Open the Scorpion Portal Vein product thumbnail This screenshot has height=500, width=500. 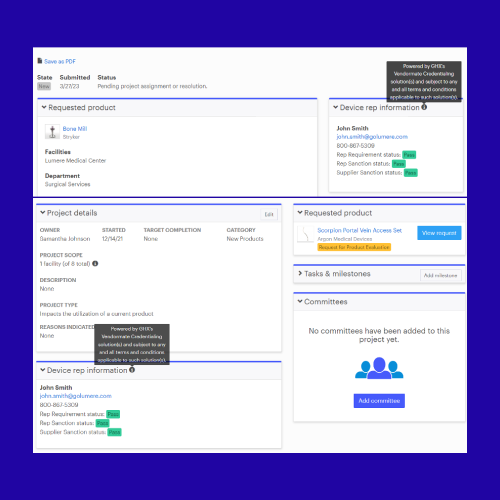pos(305,234)
